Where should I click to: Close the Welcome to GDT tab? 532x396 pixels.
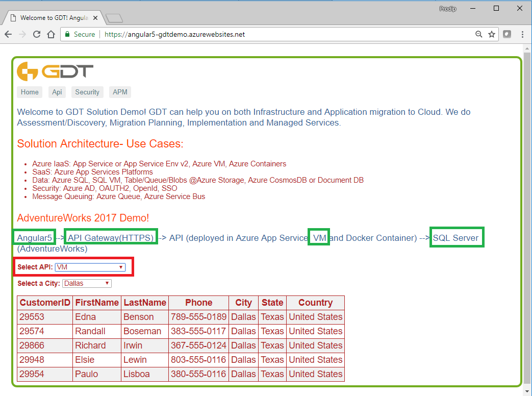pyautogui.click(x=95, y=18)
